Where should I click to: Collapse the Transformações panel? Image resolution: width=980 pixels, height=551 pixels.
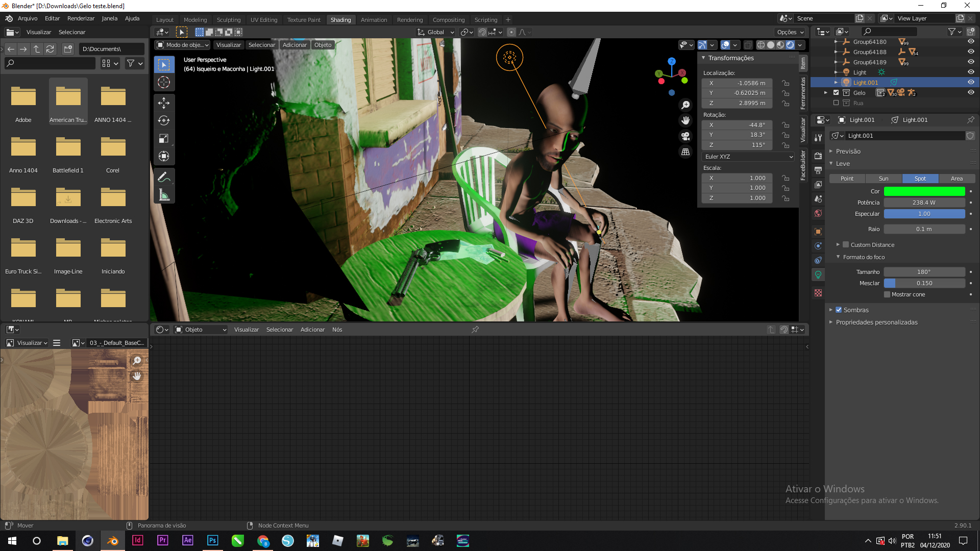pyautogui.click(x=730, y=58)
